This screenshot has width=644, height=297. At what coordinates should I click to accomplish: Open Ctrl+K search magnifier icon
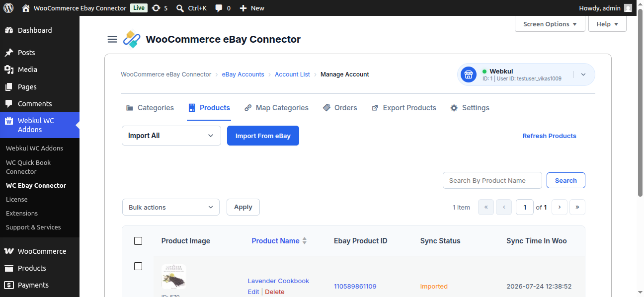coord(180,8)
